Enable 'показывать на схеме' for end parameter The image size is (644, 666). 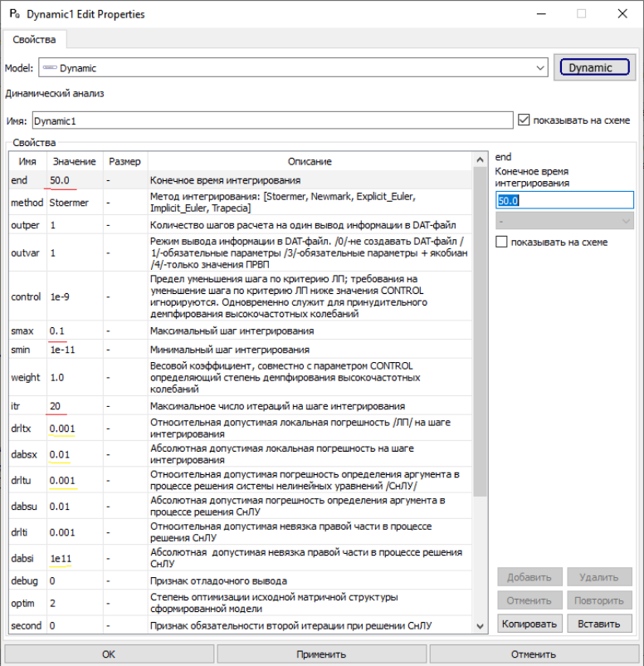pos(500,242)
